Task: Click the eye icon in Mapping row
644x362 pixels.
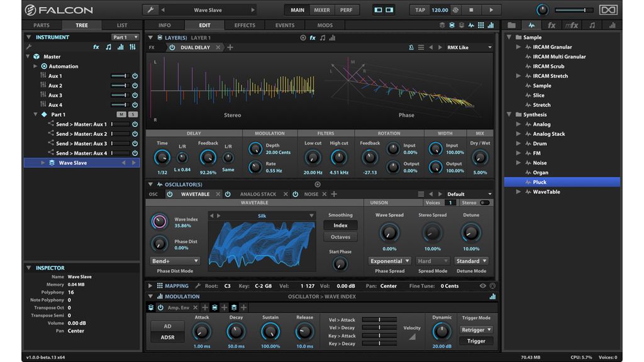Action: (482, 286)
